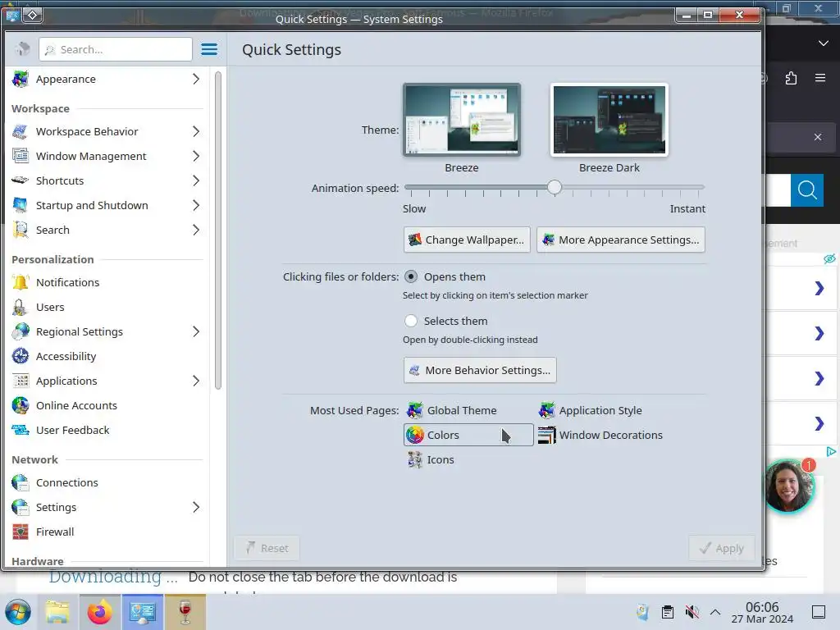Expand the Window Management chevron

click(196, 156)
